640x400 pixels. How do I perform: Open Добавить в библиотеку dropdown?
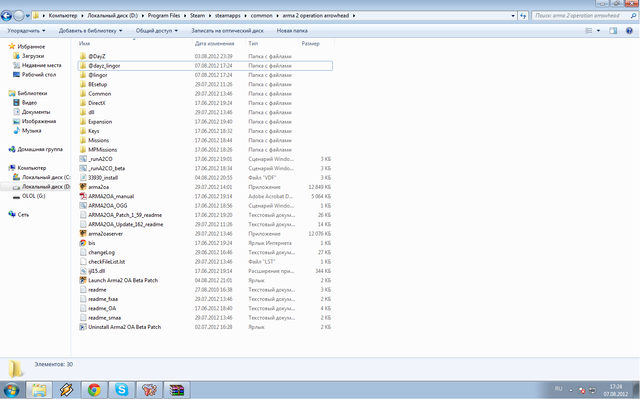90,31
